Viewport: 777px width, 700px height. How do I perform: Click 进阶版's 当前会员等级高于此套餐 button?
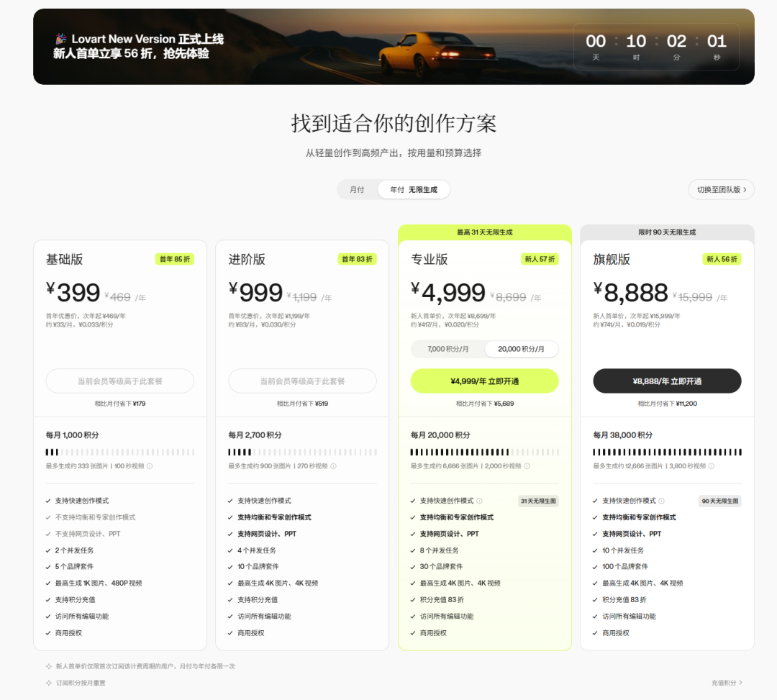point(302,381)
